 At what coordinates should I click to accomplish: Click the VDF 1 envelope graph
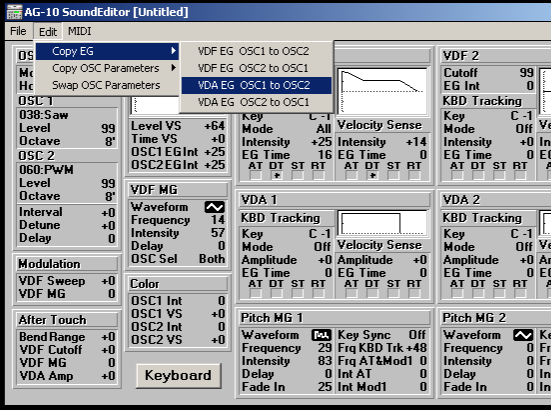pyautogui.click(x=382, y=91)
